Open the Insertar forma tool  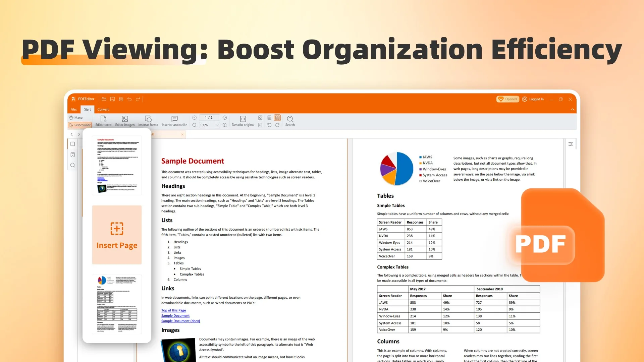pos(148,121)
